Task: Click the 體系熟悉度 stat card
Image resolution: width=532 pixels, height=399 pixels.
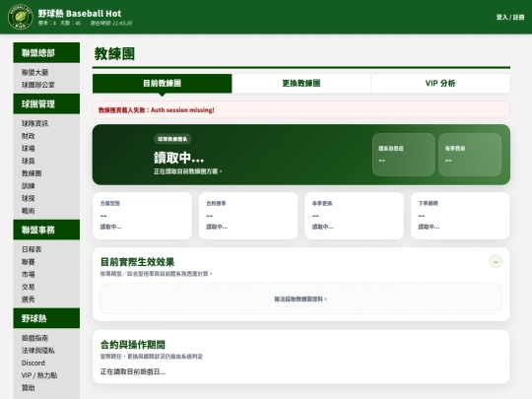Action: [x=403, y=155]
